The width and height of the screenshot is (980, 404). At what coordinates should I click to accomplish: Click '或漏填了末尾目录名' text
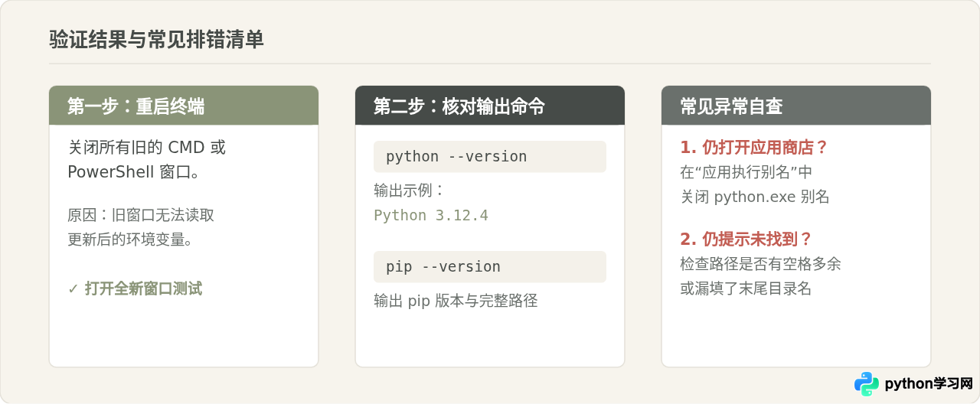[x=746, y=288]
